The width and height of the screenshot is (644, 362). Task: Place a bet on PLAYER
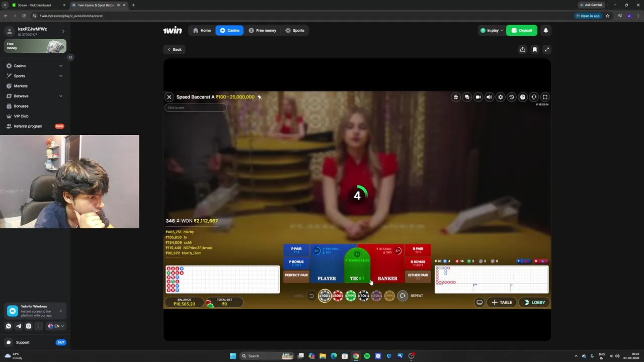(327, 264)
